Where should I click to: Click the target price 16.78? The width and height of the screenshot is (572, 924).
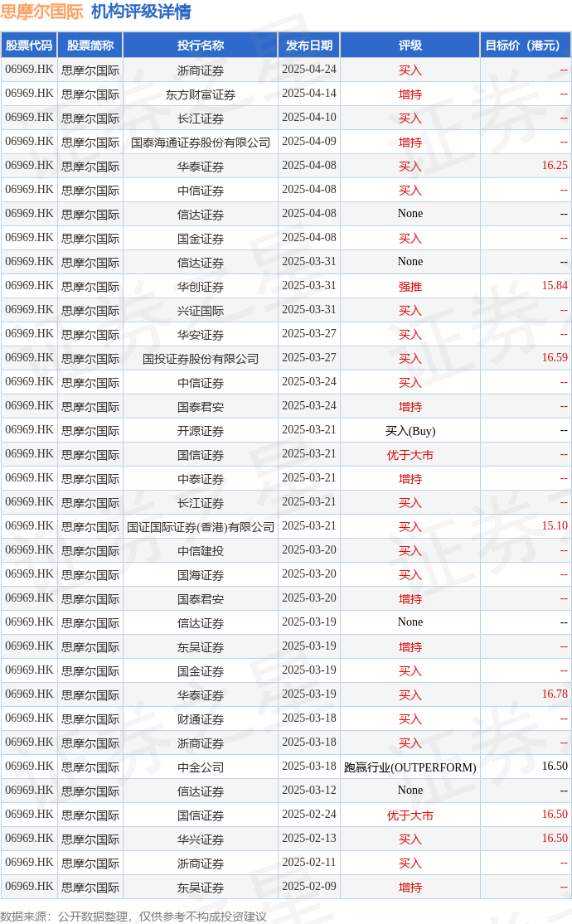[555, 694]
